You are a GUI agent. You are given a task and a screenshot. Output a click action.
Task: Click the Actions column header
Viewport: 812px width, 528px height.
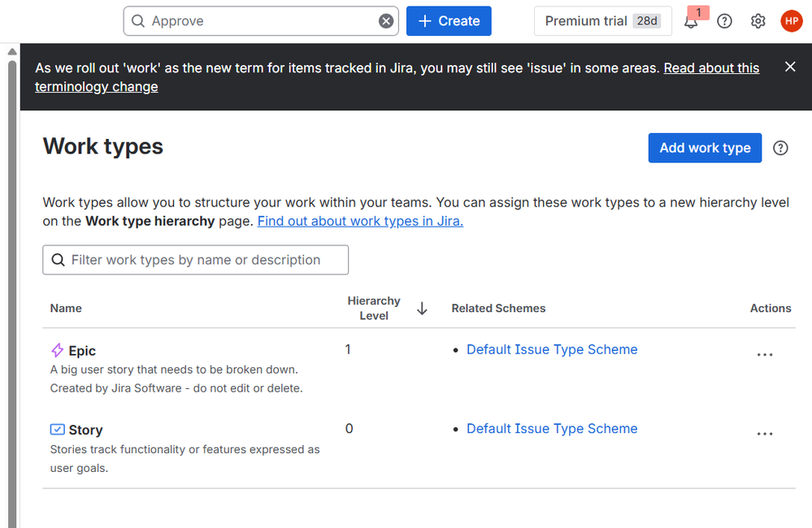point(771,309)
